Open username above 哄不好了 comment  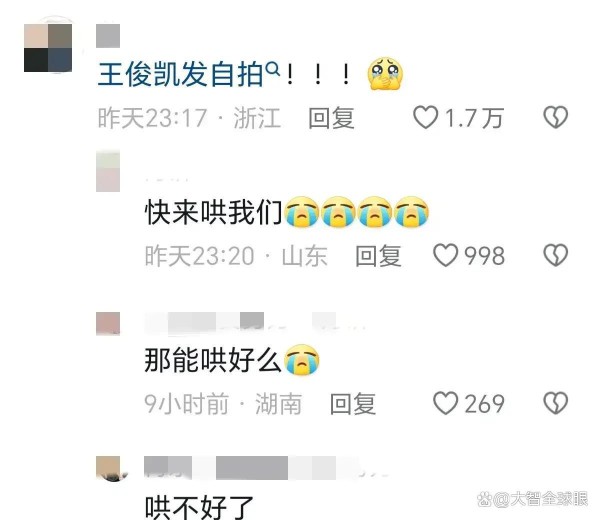(x=266, y=468)
